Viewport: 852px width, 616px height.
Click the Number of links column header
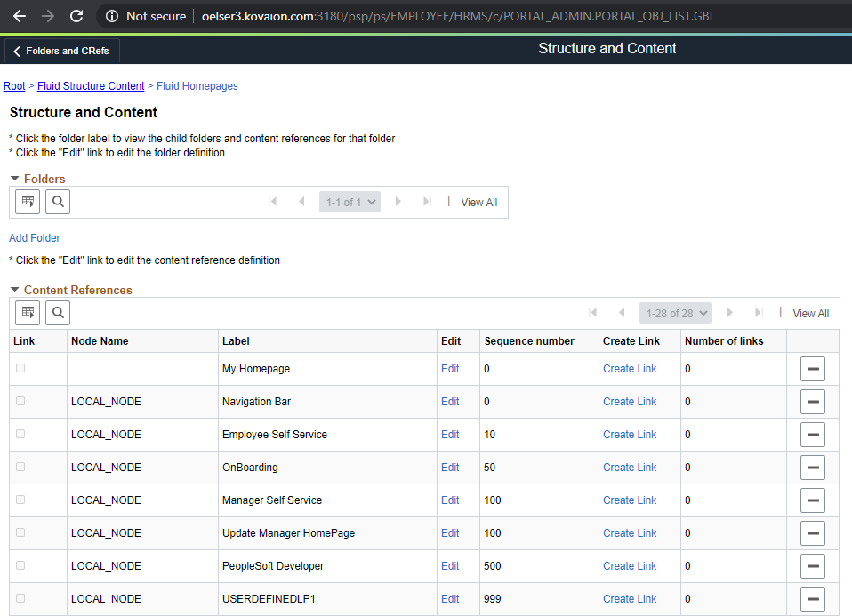coord(724,341)
